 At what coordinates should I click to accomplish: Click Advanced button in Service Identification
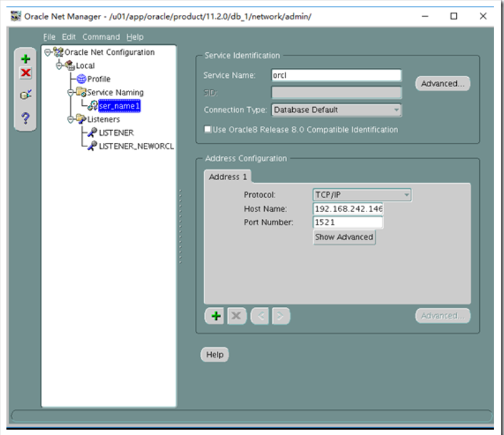pos(443,84)
